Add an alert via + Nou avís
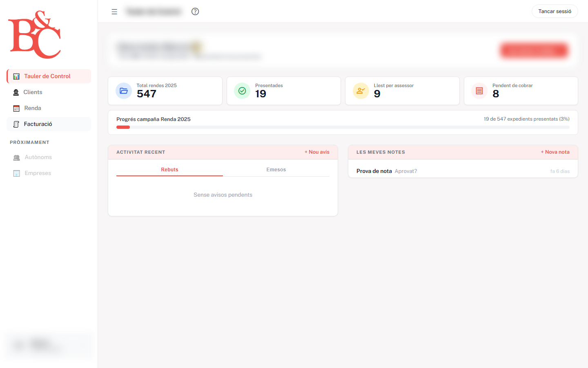Image resolution: width=588 pixels, height=368 pixels. 317,152
